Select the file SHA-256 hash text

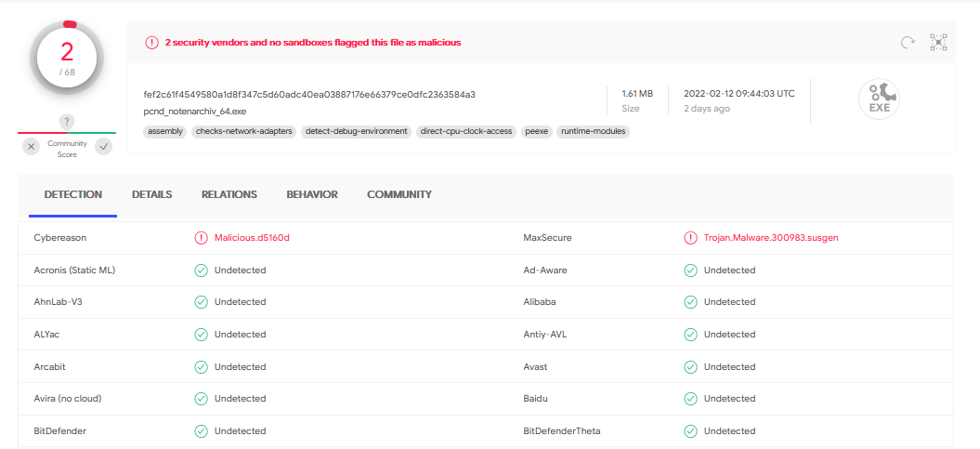click(309, 95)
